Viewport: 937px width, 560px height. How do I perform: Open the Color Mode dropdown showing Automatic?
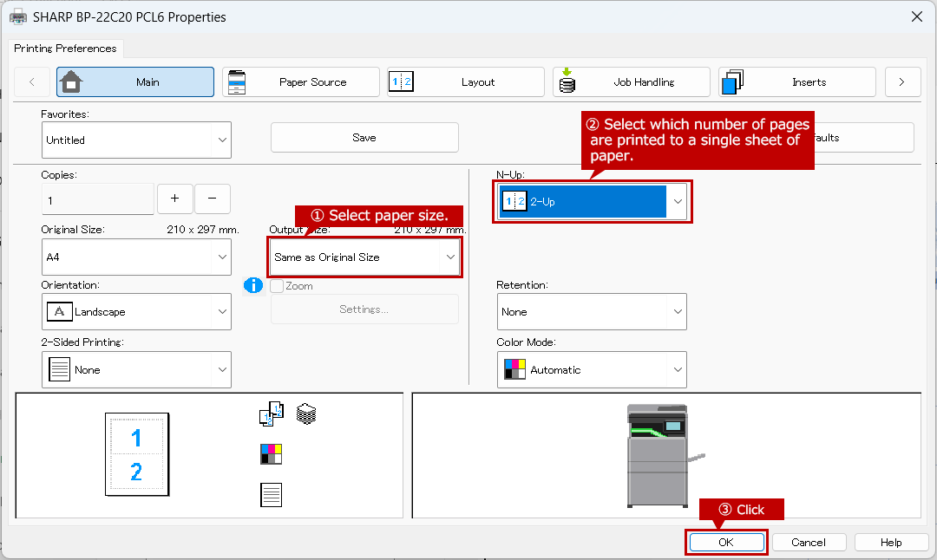(x=592, y=369)
